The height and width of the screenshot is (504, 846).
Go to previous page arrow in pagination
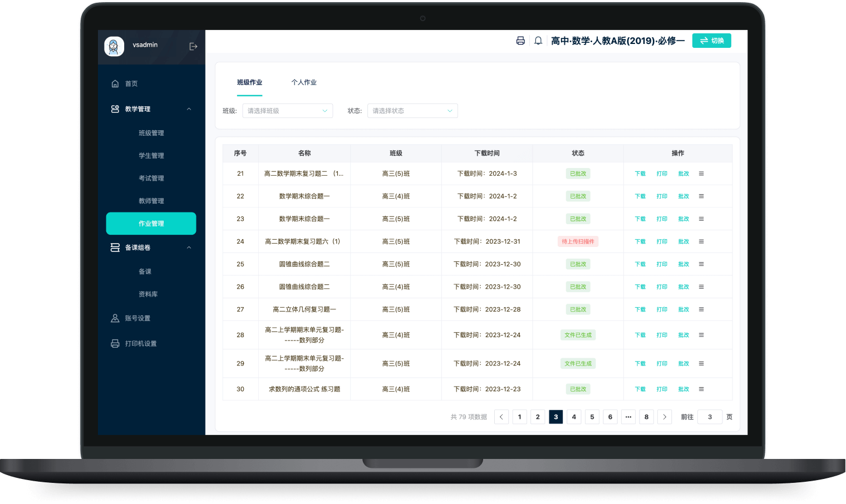(501, 417)
